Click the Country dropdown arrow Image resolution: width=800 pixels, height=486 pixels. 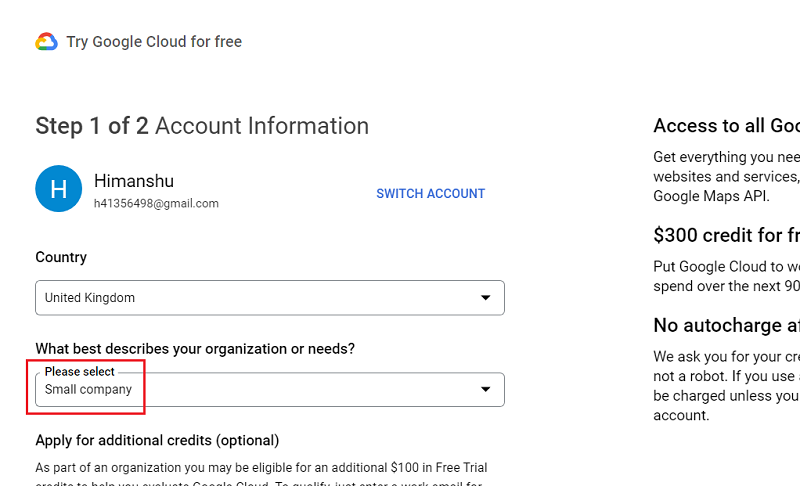coord(485,297)
